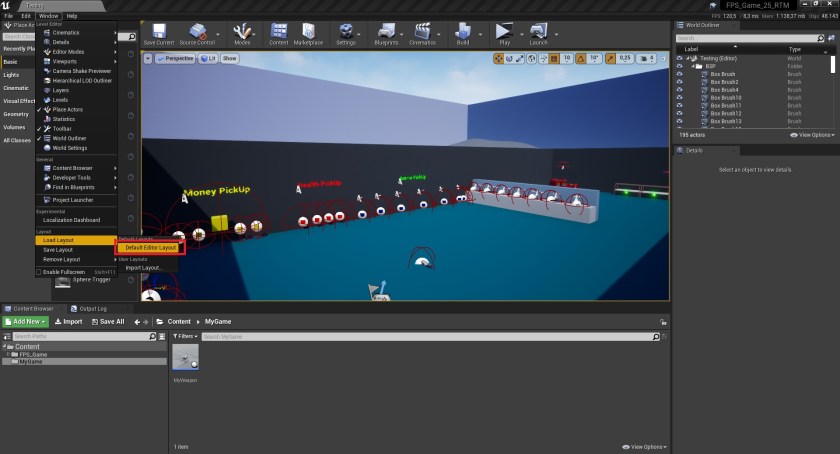Image resolution: width=840 pixels, height=454 pixels.
Task: Toggle the Enable Fullscreen checkbox
Action: click(39, 272)
